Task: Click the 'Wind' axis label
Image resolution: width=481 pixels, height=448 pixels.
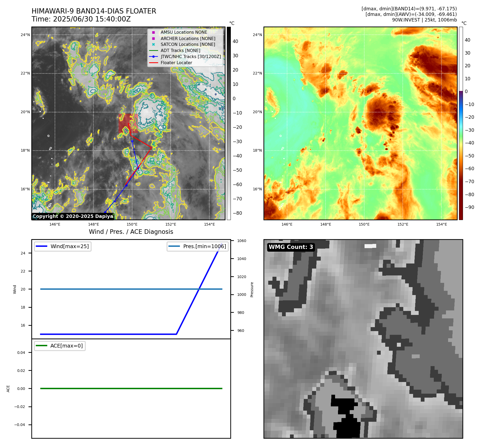Action: pos(15,289)
